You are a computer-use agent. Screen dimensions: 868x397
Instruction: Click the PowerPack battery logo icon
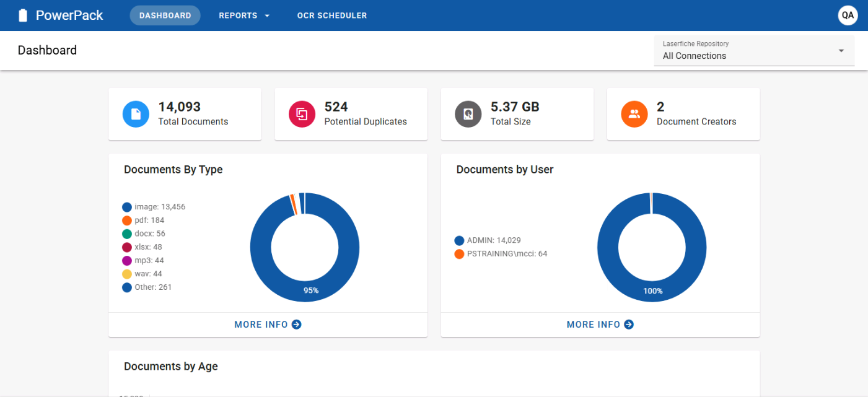click(x=23, y=15)
